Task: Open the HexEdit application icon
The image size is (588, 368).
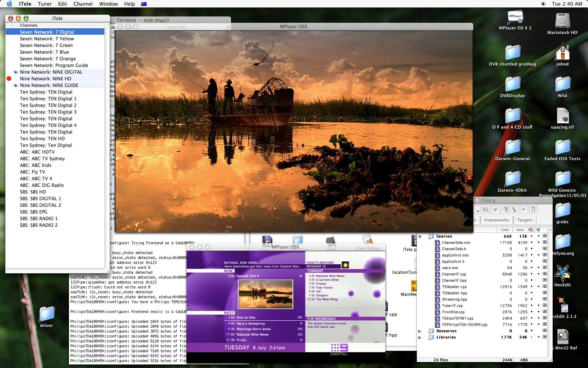Action: [562, 273]
